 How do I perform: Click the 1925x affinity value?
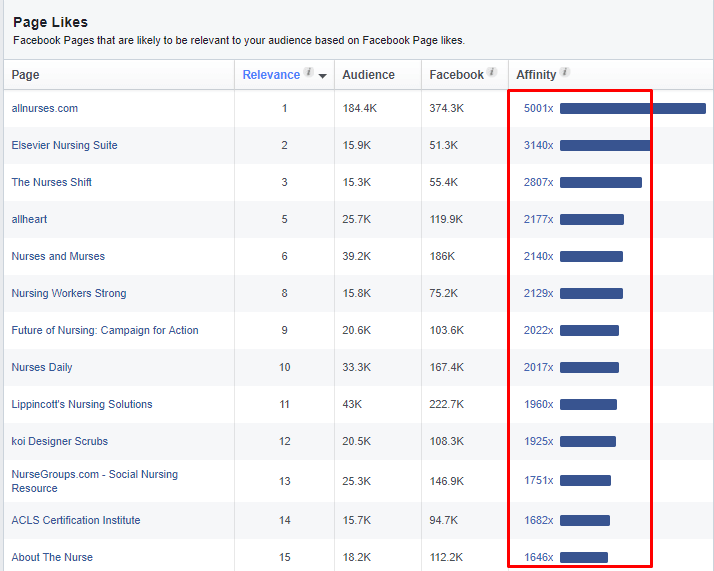click(x=539, y=441)
